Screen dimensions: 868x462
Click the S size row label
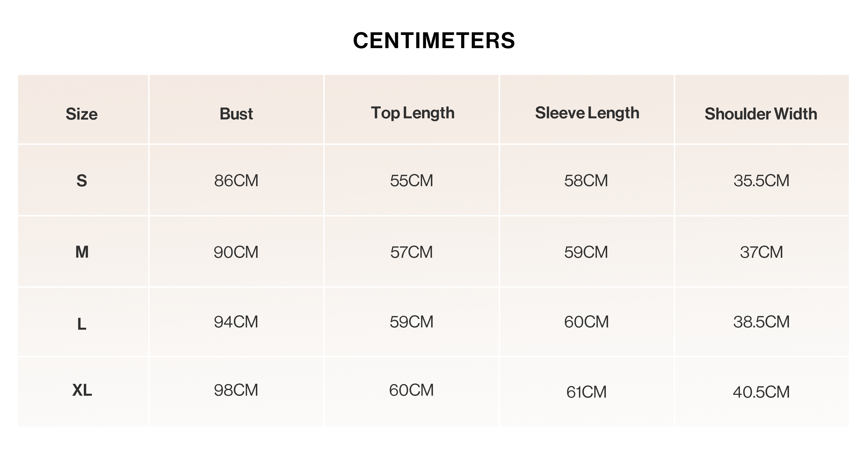pyautogui.click(x=82, y=181)
